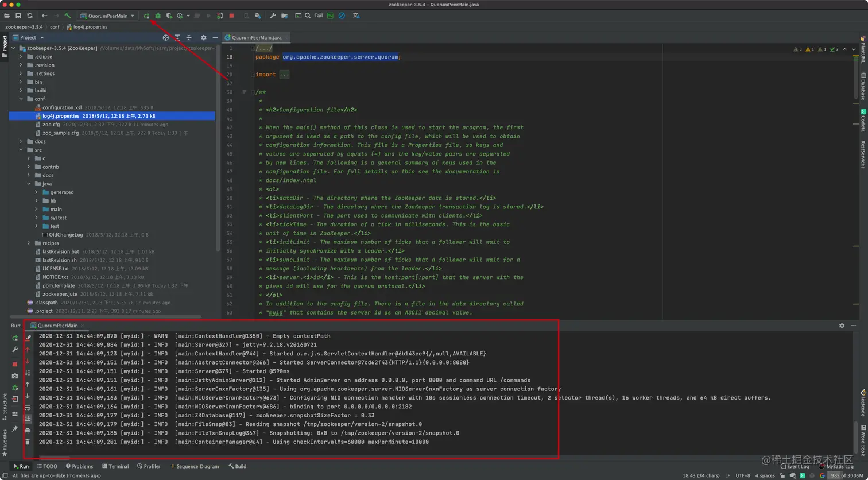This screenshot has width=868, height=480.
Task: Click the memory indicator 985 of 3005M
Action: click(x=846, y=475)
